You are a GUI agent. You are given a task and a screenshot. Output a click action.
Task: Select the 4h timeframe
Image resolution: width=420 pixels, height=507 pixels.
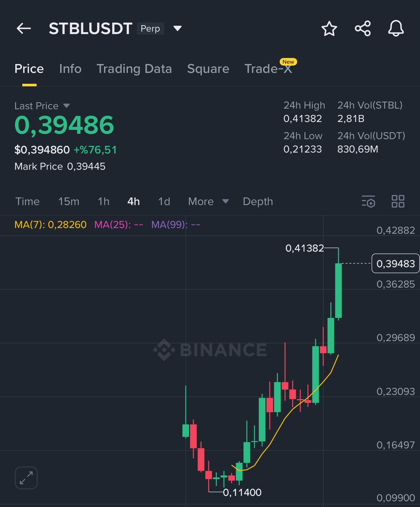click(133, 202)
